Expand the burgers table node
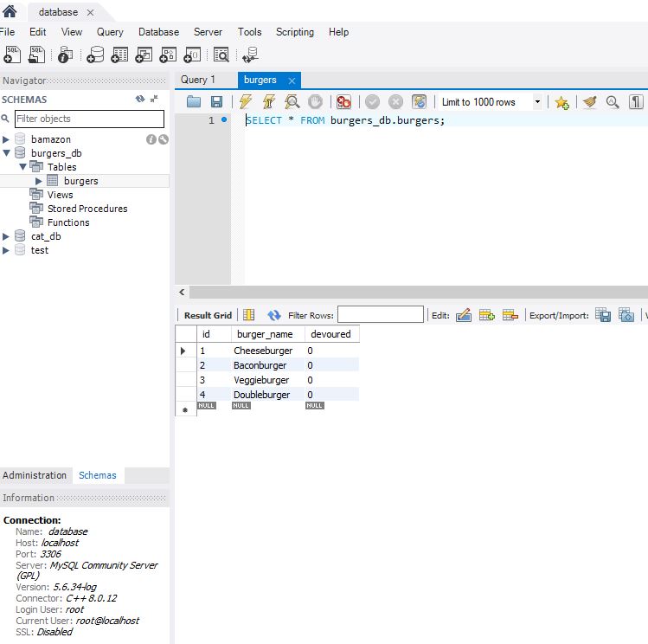Screen dimensions: 648x644 [x=38, y=181]
